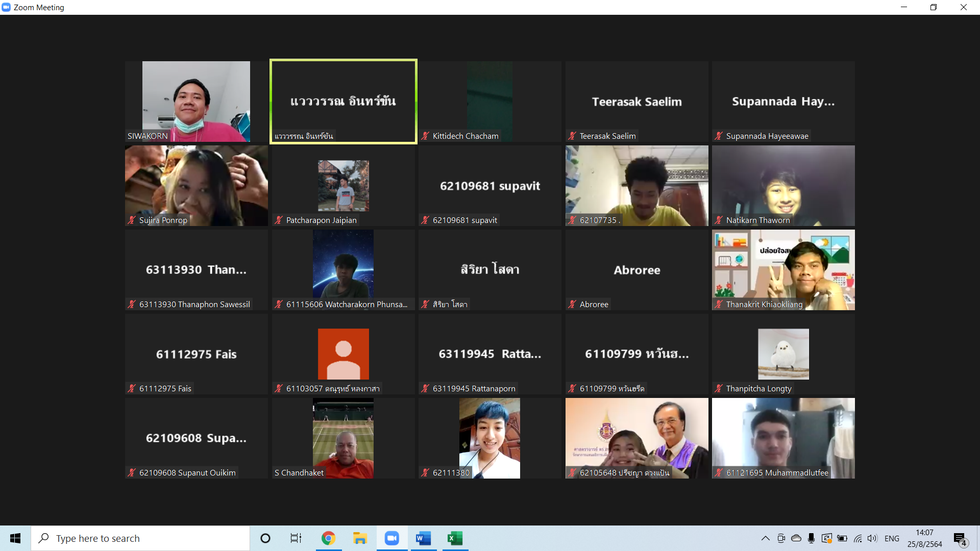Open the Windows Start menu
Viewport: 980px width, 551px height.
point(15,538)
